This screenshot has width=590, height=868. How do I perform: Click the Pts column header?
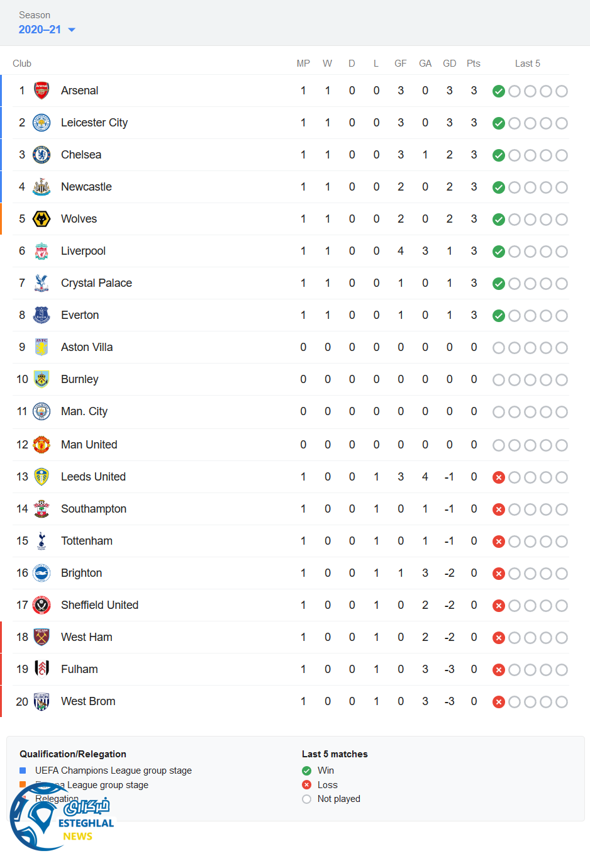474,64
